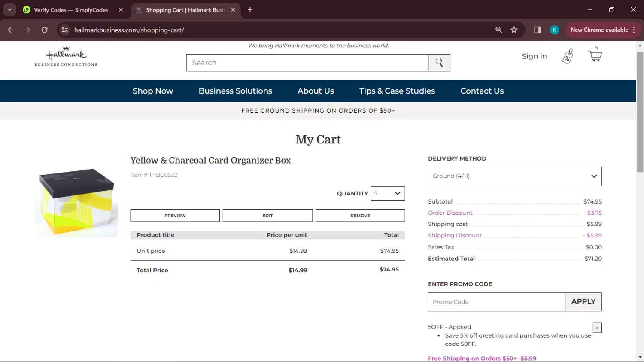Focus the Promo Code input field
Image resolution: width=644 pixels, height=362 pixels.
coord(496,302)
